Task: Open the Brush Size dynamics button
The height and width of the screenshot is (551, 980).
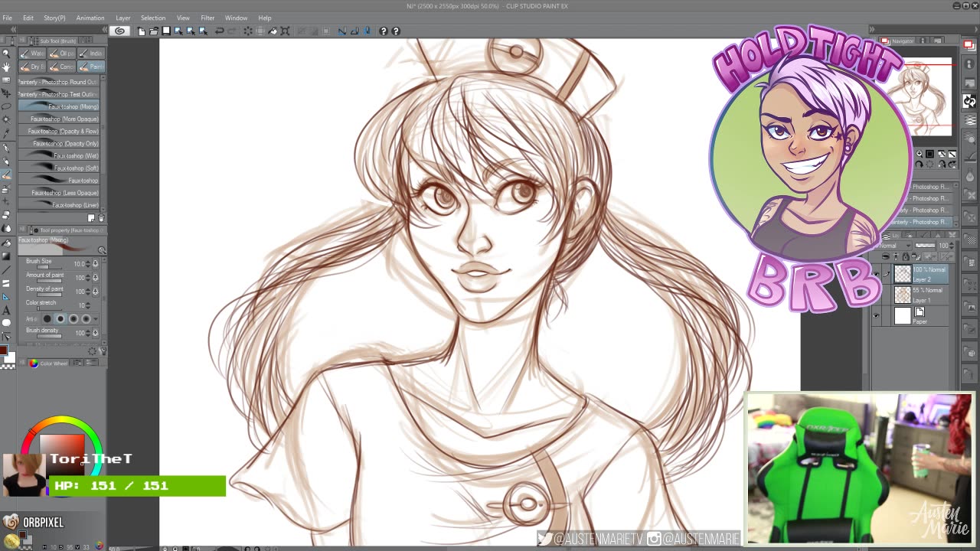Action: click(x=96, y=264)
